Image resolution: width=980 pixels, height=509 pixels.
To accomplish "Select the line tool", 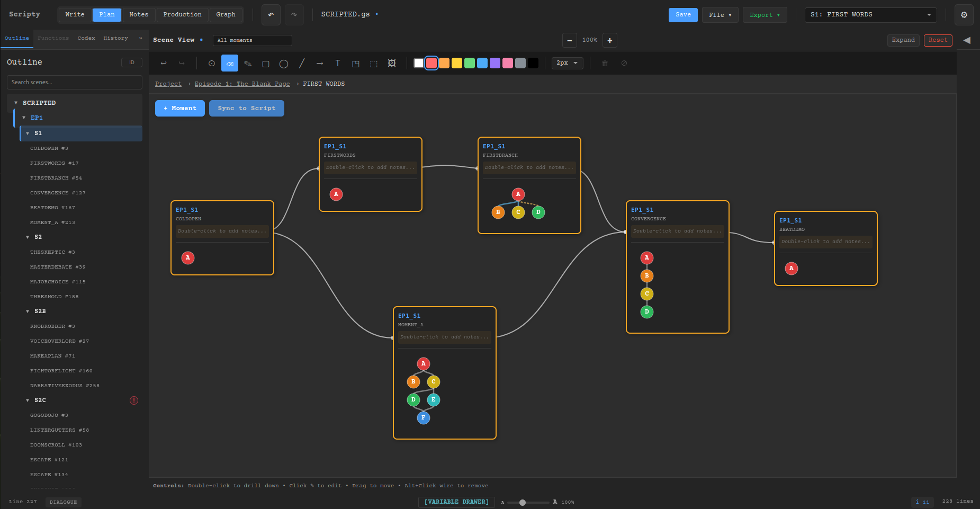I will coord(302,63).
